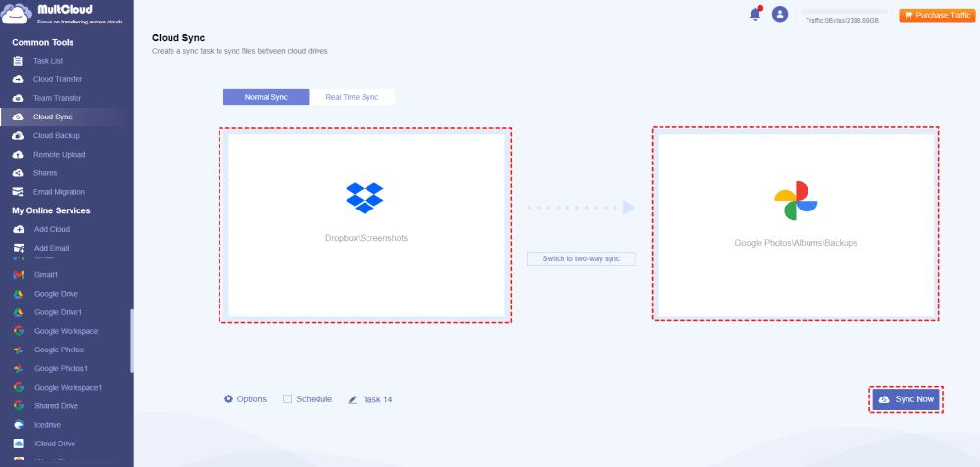Click the Shared Drive icon

(x=19, y=406)
